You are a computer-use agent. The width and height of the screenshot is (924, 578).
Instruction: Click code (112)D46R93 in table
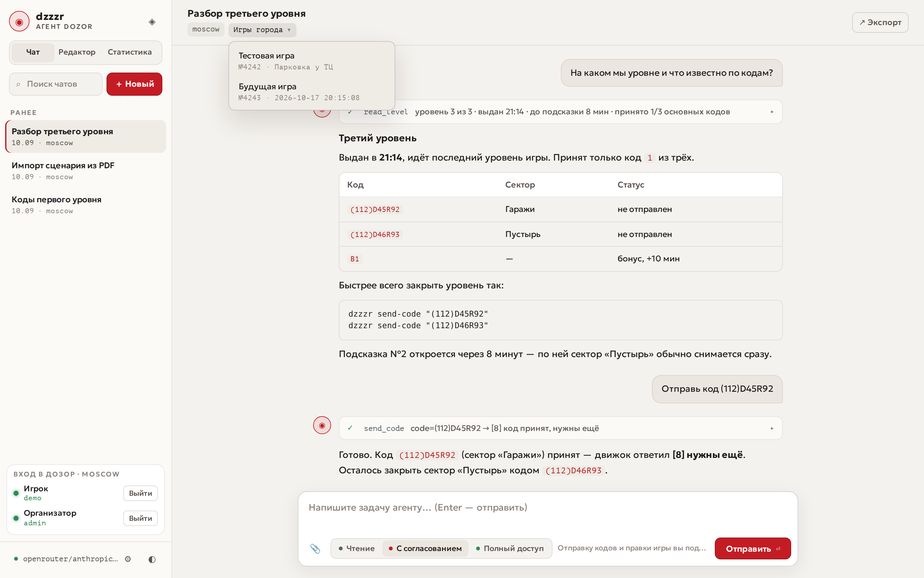(x=374, y=234)
